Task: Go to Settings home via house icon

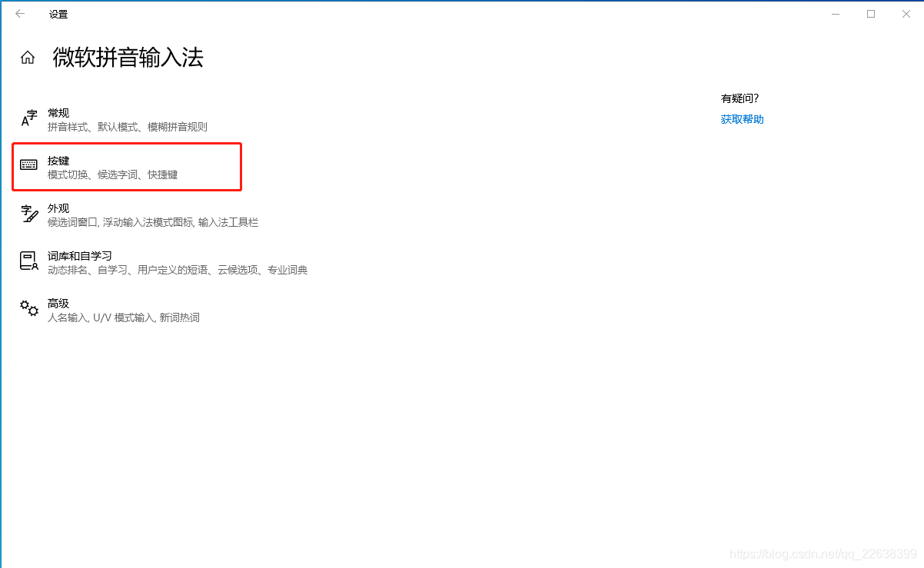Action: coord(28,58)
